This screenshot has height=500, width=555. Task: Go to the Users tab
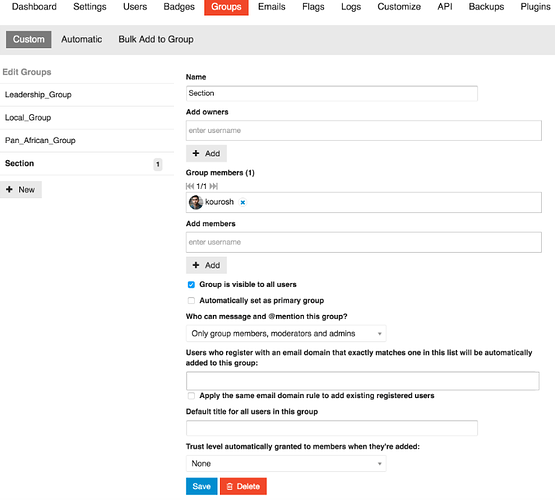[135, 7]
